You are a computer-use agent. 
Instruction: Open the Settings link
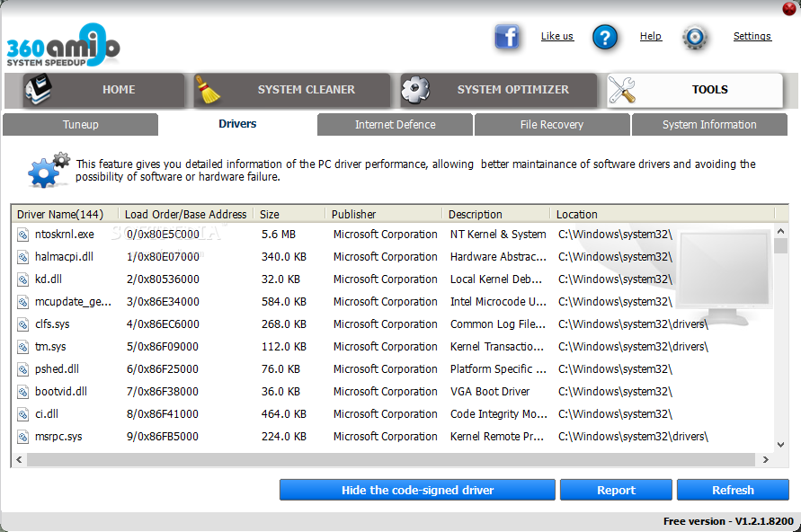click(752, 36)
